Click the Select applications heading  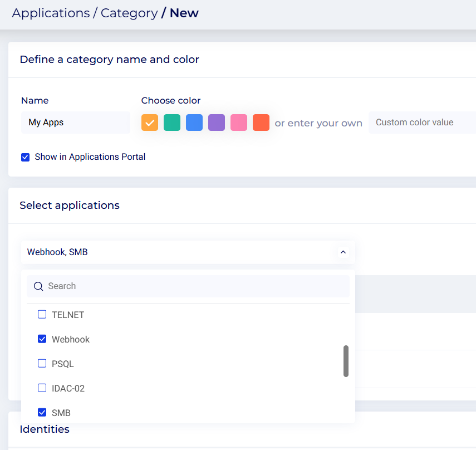(x=70, y=206)
